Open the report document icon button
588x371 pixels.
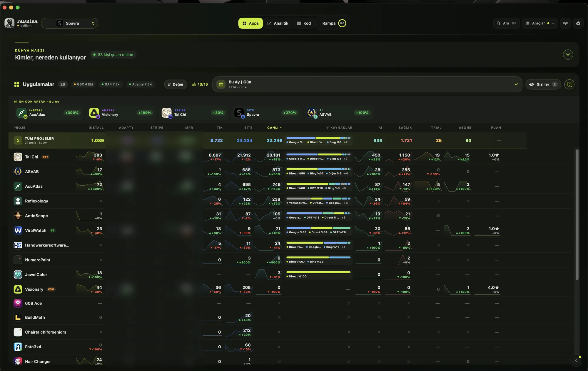[569, 84]
